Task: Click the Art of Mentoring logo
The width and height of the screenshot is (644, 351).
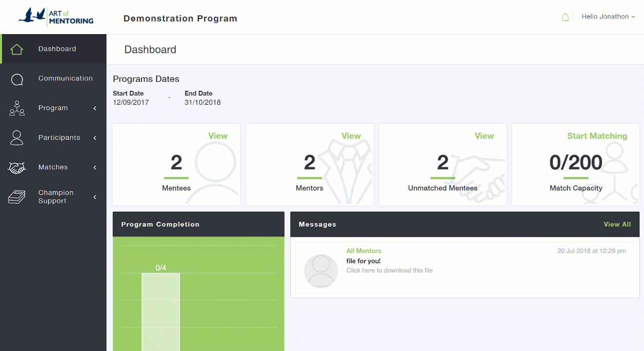Action: tap(56, 17)
